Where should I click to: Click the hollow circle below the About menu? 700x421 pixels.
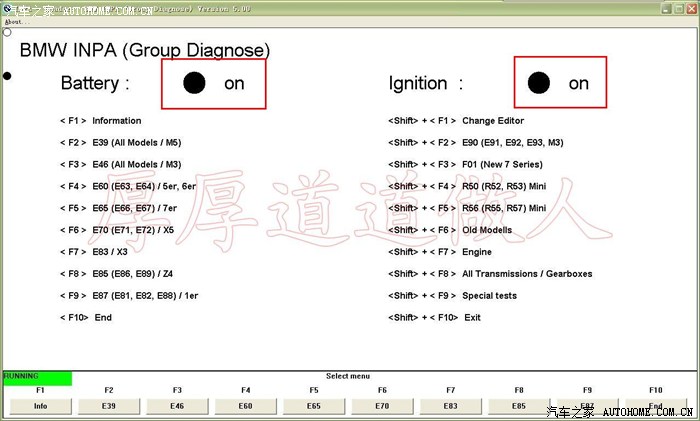(x=8, y=32)
